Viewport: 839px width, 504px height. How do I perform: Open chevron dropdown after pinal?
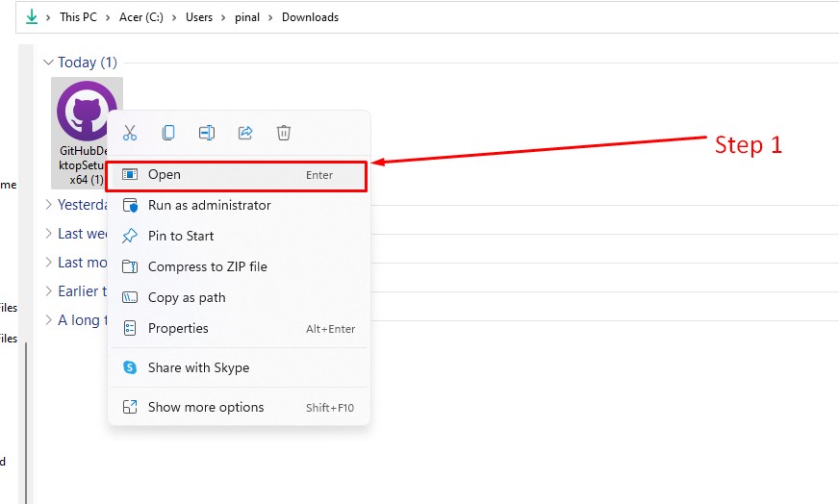[270, 17]
